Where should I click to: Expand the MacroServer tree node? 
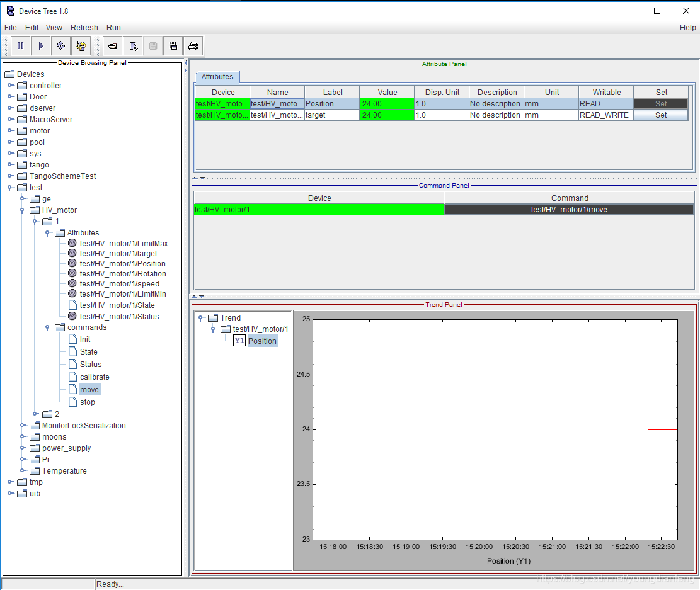10,119
